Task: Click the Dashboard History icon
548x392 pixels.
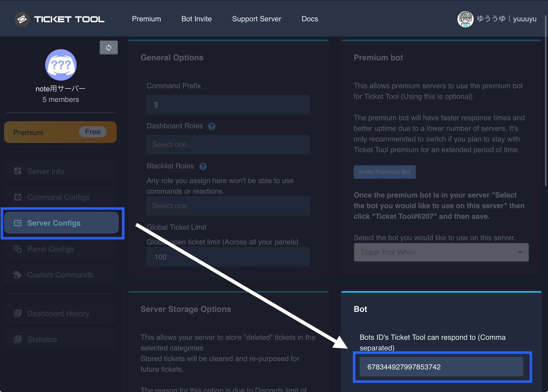Action: [x=18, y=313]
